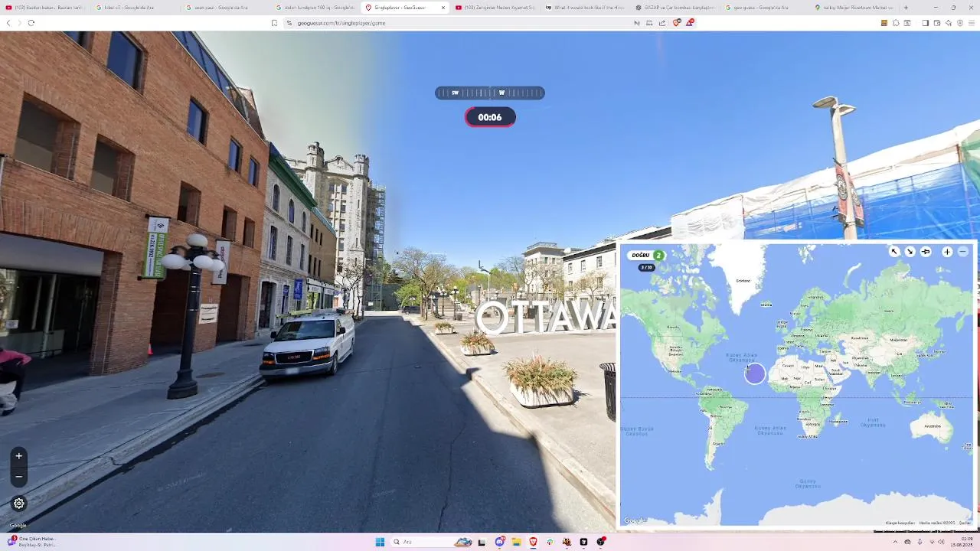Open the map keyboard shortcuts link
Screen dimensions: 980x551
[x=900, y=523]
